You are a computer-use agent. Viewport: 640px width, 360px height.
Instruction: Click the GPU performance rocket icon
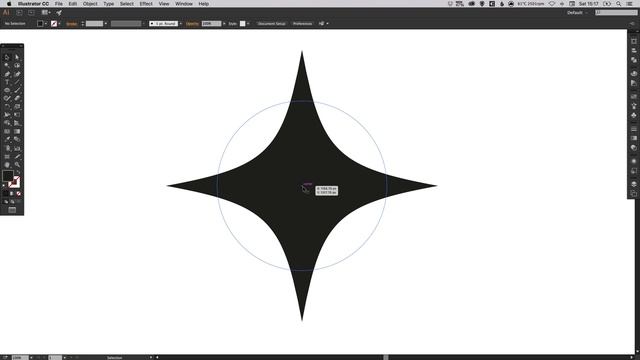59,13
